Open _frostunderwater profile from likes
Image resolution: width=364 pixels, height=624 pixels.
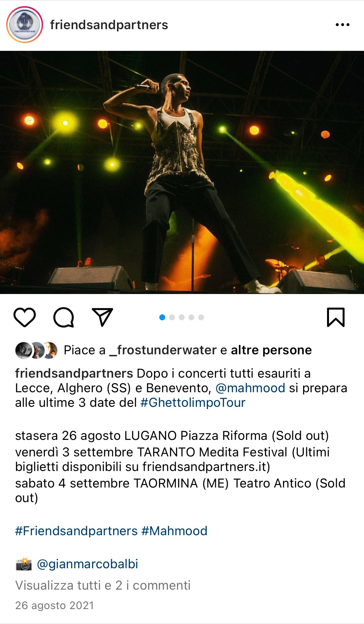pyautogui.click(x=163, y=350)
